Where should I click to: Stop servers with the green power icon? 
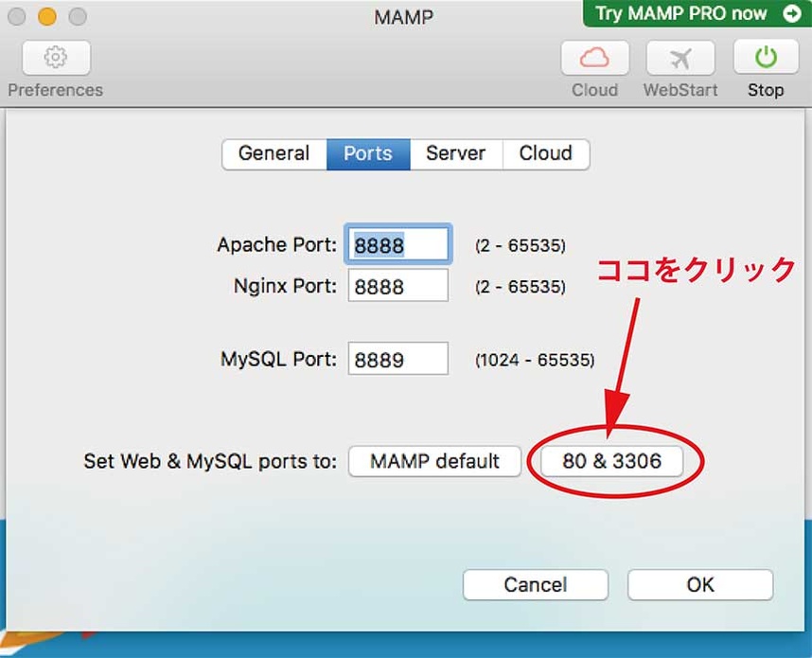point(765,59)
